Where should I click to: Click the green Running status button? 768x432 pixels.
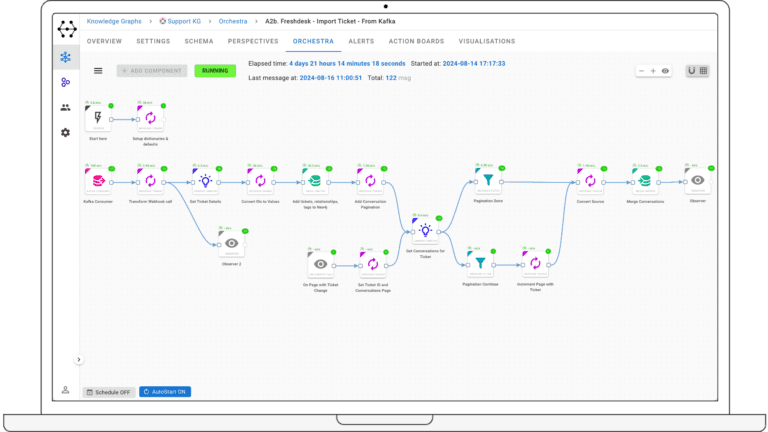pos(215,71)
